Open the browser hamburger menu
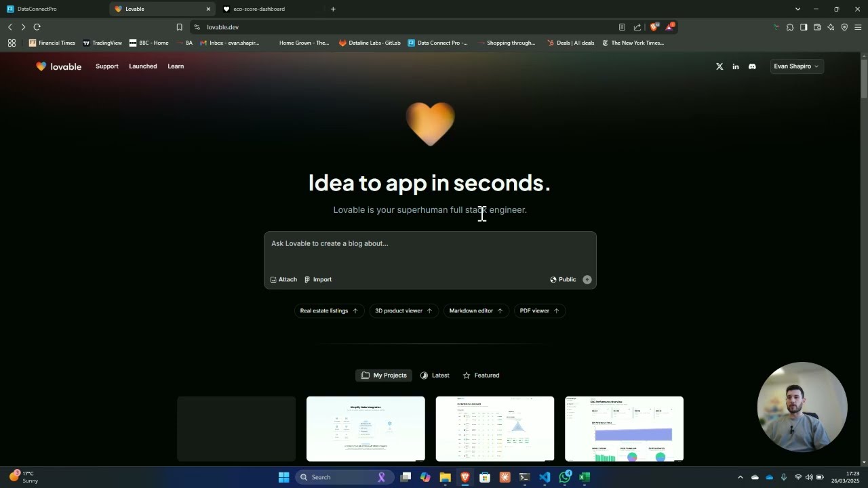Screen dimensions: 868x488 [x=858, y=27]
